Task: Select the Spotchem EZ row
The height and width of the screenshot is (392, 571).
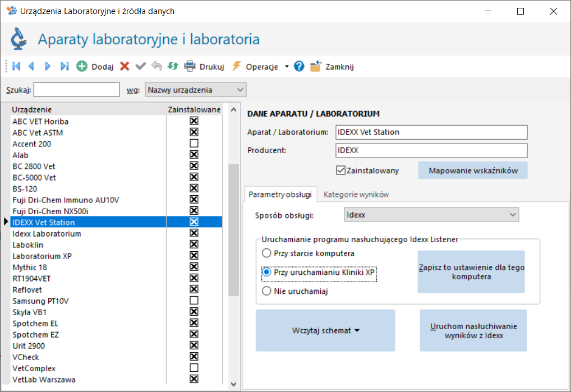Action: [116, 334]
